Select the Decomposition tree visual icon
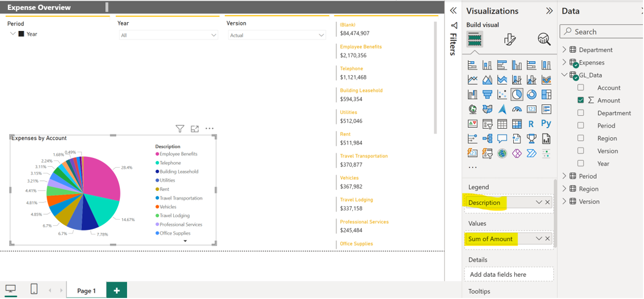 pyautogui.click(x=487, y=139)
